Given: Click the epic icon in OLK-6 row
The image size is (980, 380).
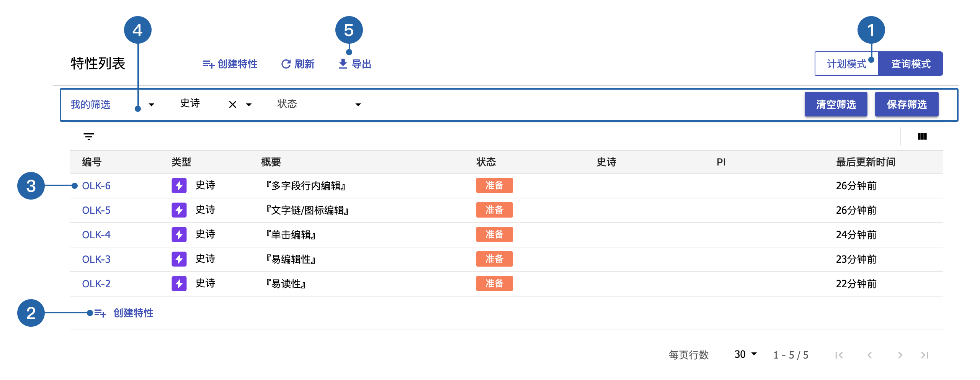Looking at the screenshot, I should coord(179,186).
